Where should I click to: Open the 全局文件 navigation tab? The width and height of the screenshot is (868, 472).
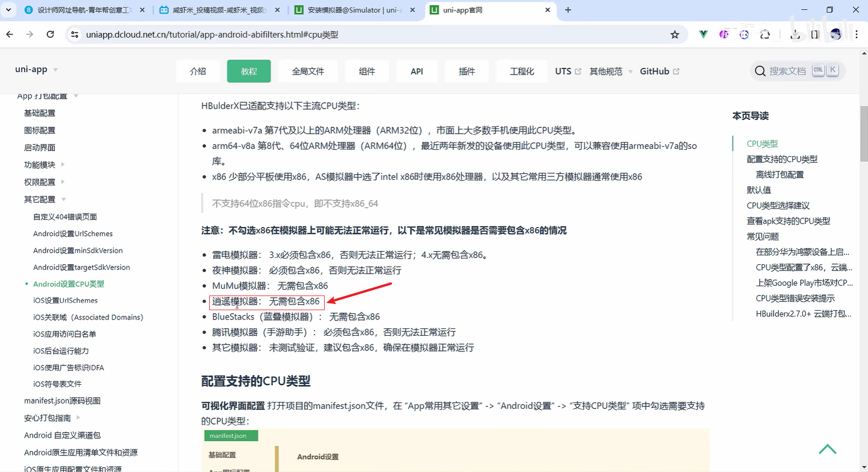point(308,71)
